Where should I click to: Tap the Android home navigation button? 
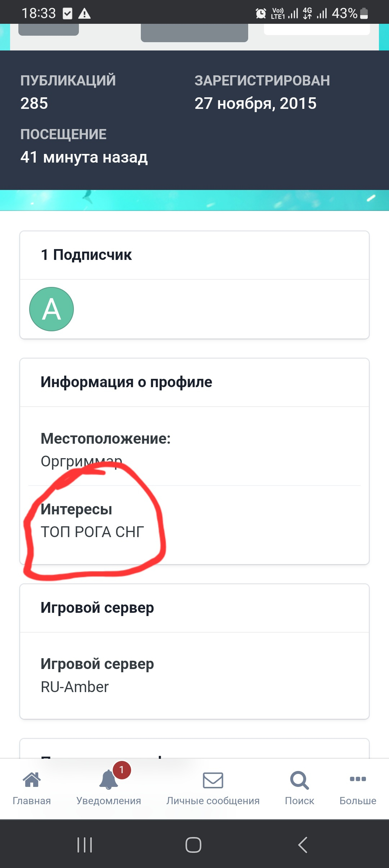193,845
